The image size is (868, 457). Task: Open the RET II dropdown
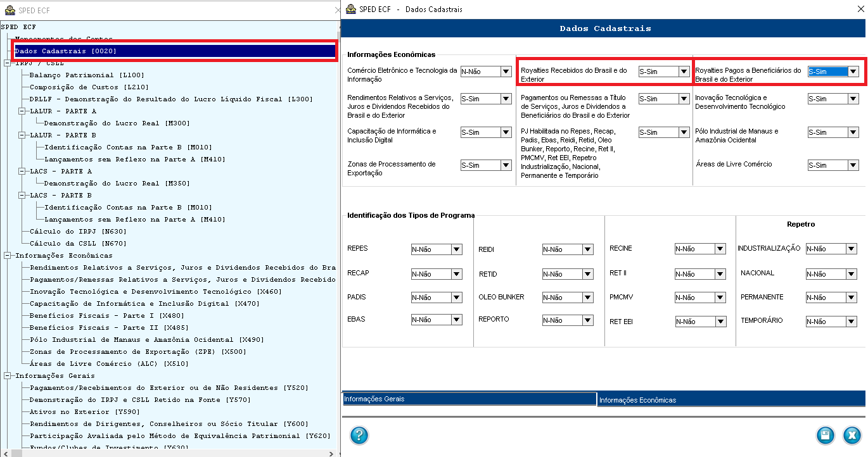[720, 274]
